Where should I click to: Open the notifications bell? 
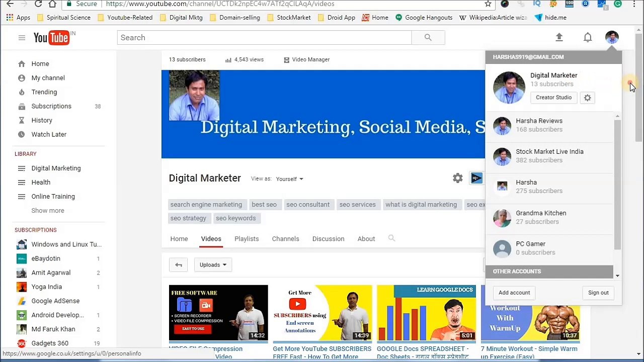click(x=588, y=37)
